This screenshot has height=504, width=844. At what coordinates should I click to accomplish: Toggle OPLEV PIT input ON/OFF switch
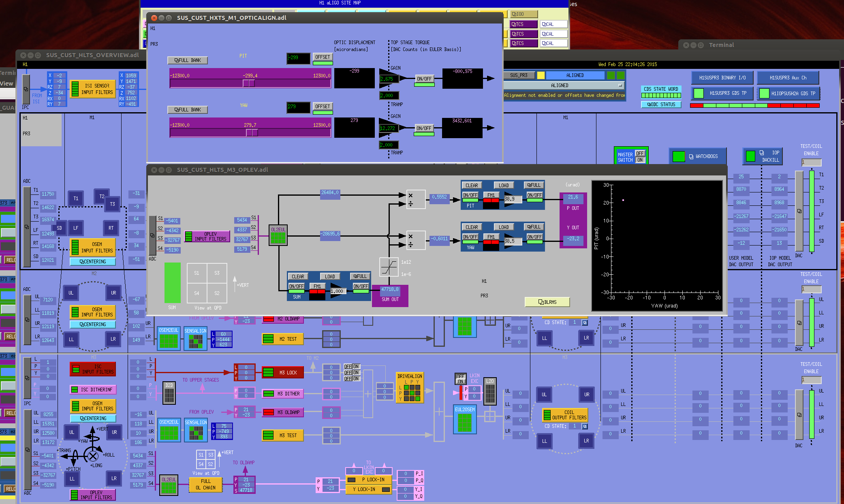(x=470, y=195)
